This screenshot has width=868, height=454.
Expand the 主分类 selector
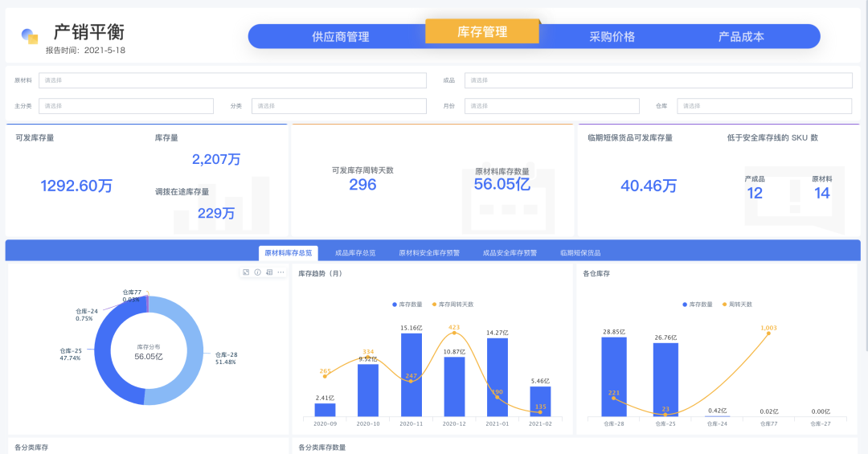point(126,106)
